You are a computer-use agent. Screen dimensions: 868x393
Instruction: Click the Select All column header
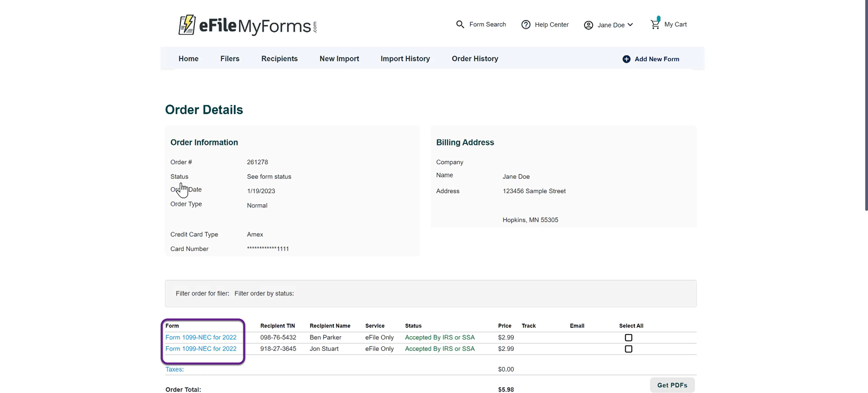click(631, 326)
